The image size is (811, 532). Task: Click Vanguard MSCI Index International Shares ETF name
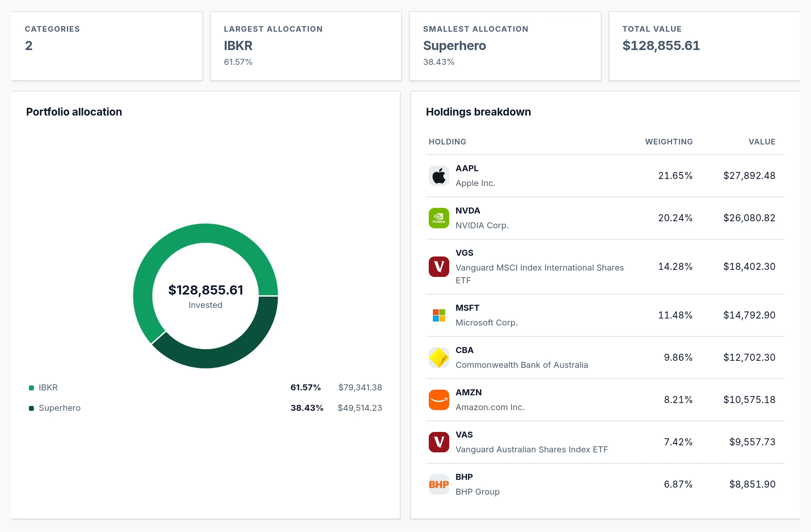click(539, 274)
